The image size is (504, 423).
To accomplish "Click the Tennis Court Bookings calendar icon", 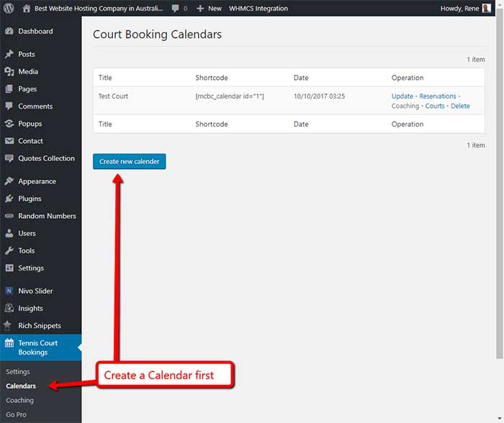I will 9,343.
